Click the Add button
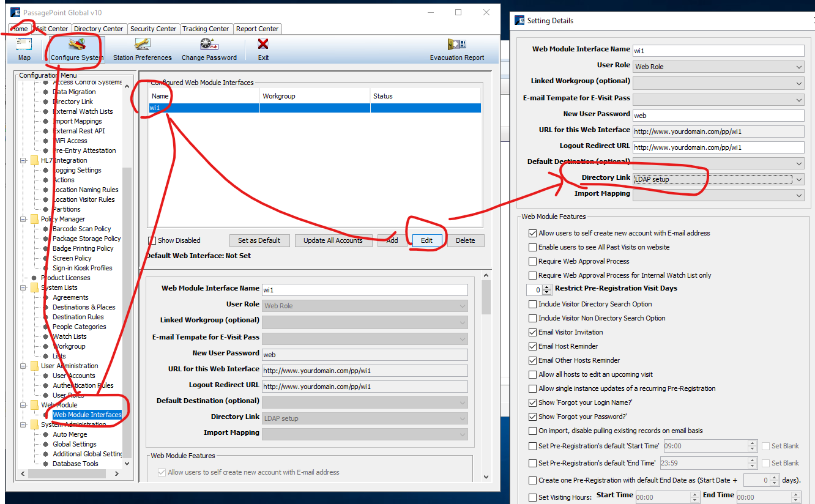This screenshot has width=815, height=504. coord(392,240)
